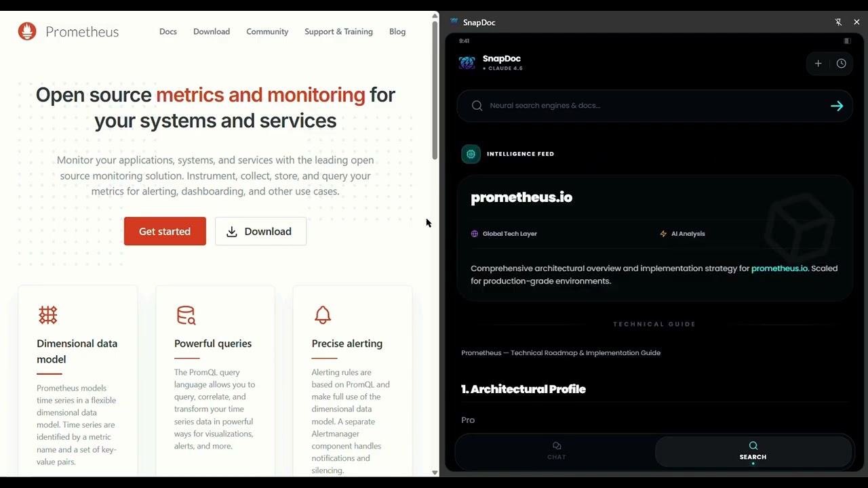
Task: Click the battery icon in the SnapDoc status bar
Action: (847, 41)
